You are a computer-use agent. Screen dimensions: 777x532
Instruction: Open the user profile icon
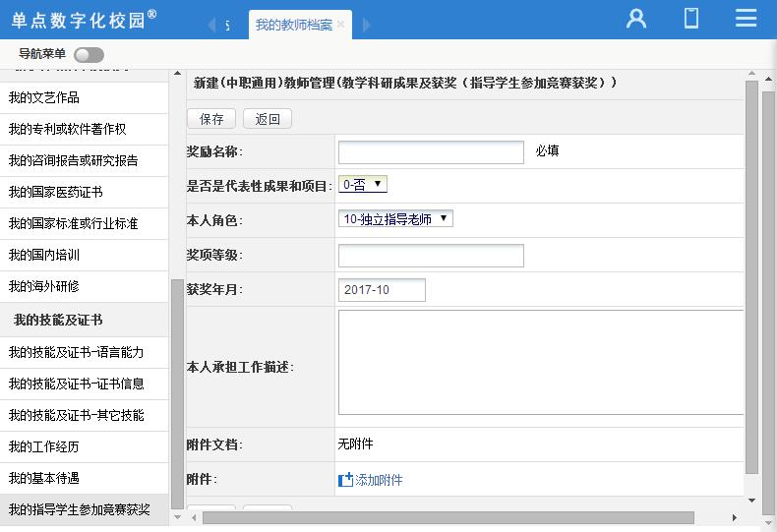click(x=636, y=18)
